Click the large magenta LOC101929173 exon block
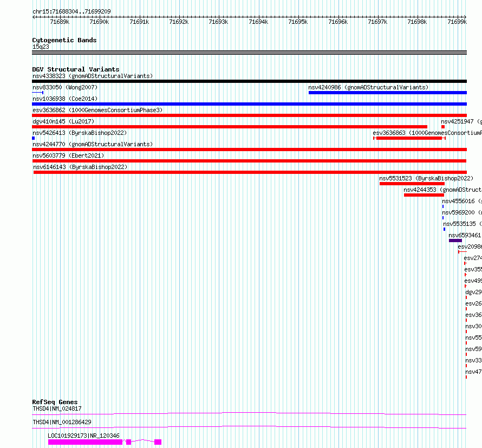 coord(85,442)
